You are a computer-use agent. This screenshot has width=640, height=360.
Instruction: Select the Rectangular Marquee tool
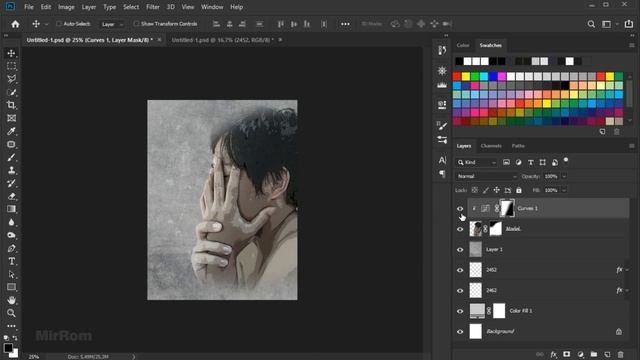click(x=11, y=66)
